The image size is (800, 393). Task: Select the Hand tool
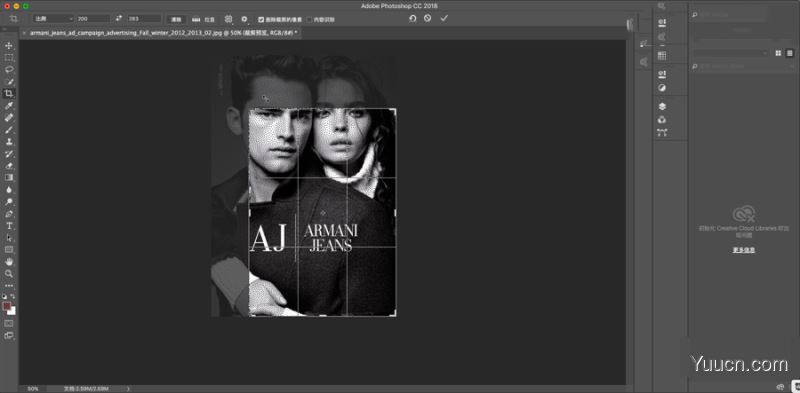(x=9, y=261)
